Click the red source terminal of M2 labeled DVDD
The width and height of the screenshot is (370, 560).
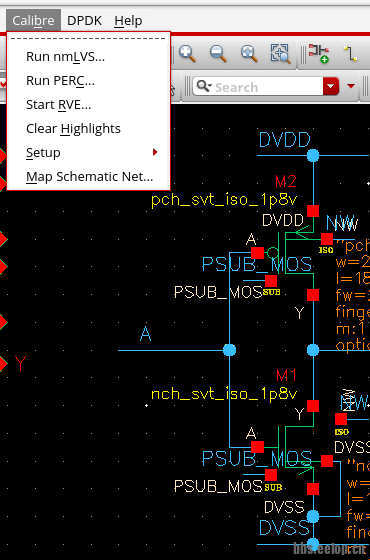(313, 211)
